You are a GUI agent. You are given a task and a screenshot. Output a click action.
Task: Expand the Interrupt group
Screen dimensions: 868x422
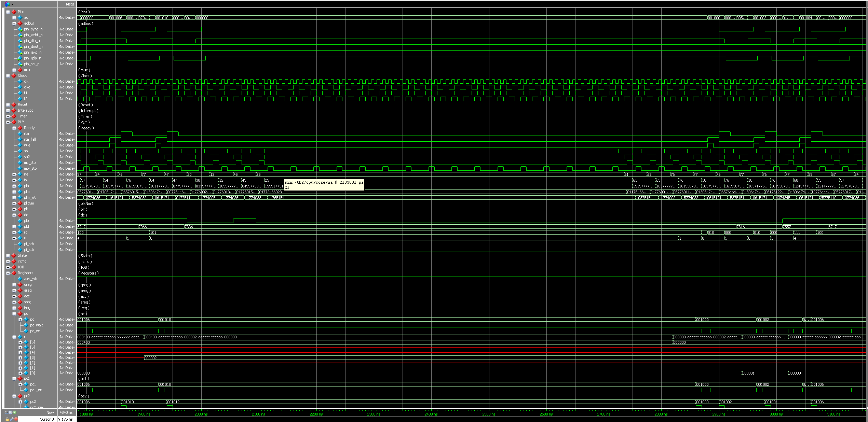pyautogui.click(x=8, y=111)
